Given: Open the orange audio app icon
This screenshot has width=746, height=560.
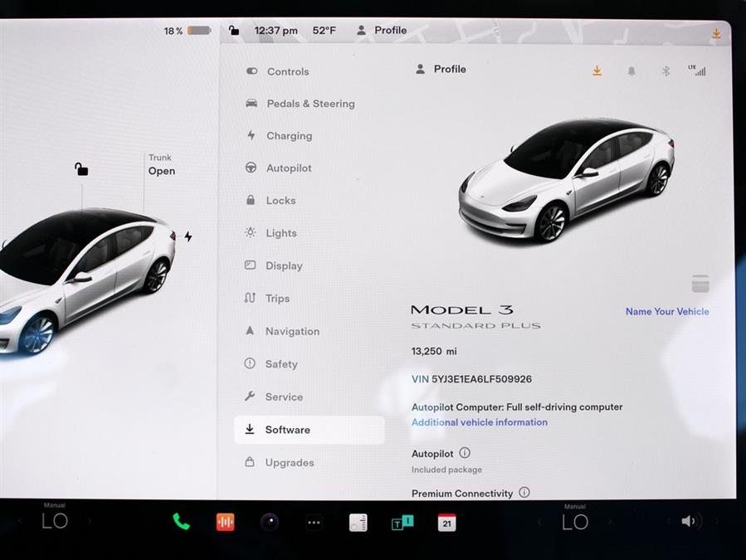Looking at the screenshot, I should 225,522.
